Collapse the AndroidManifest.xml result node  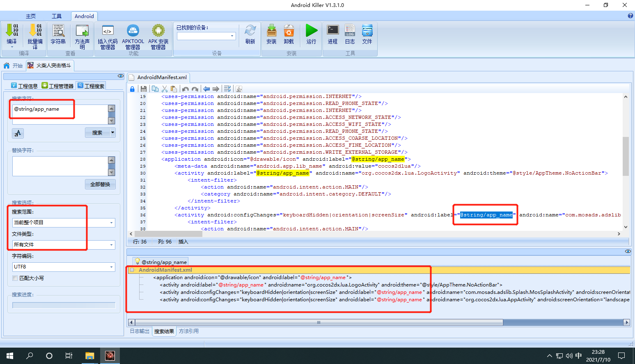pyautogui.click(x=132, y=270)
